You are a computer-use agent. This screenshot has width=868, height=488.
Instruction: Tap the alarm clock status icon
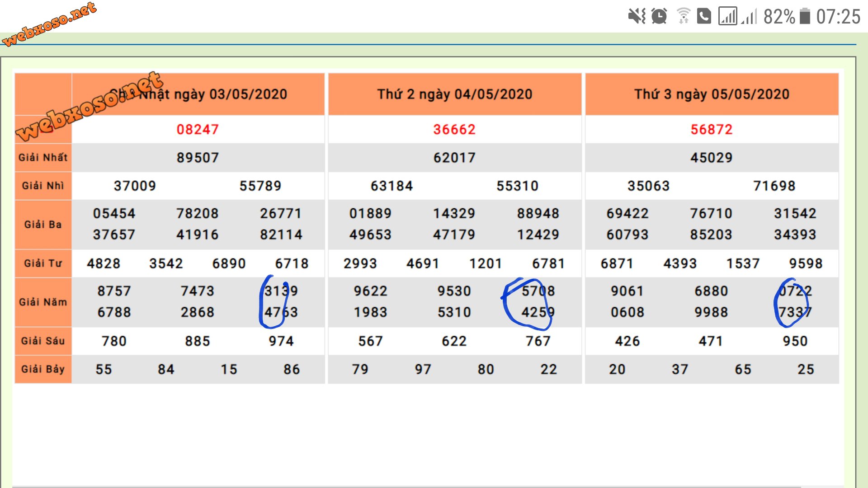[x=659, y=17]
